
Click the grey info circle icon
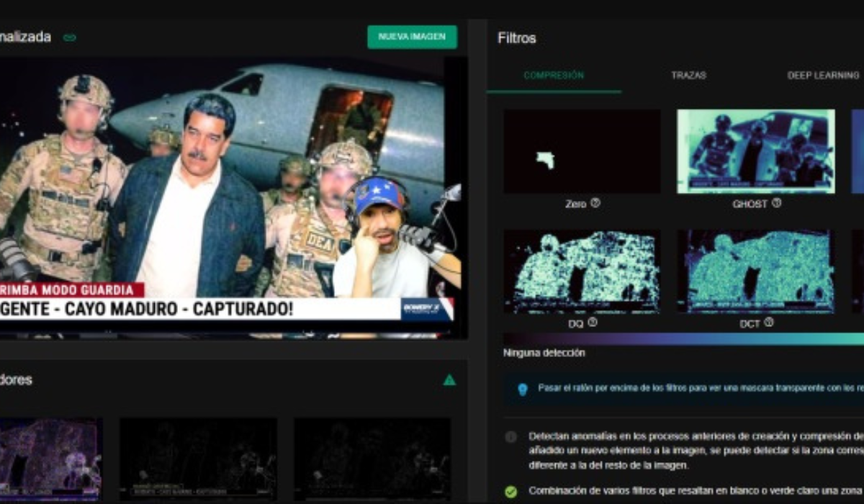pyautogui.click(x=510, y=436)
